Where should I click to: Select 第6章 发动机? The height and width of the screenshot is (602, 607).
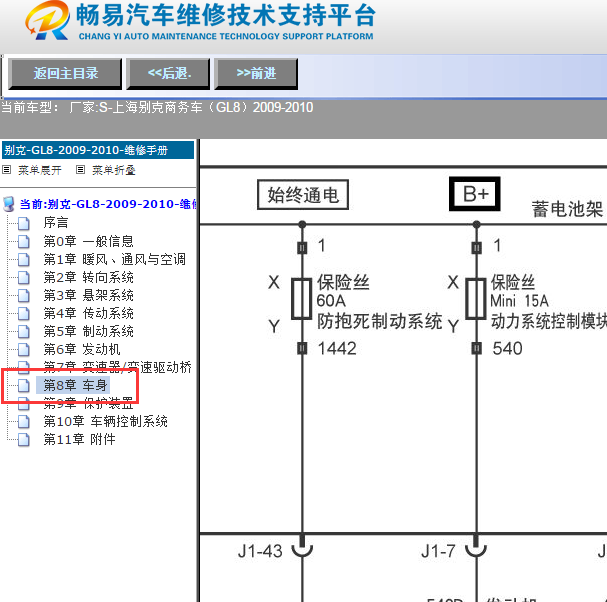[x=82, y=349]
